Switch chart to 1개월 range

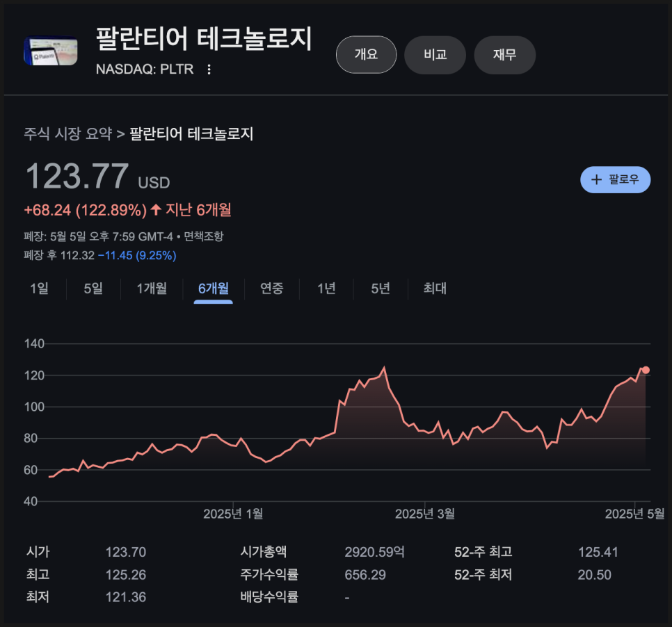151,288
